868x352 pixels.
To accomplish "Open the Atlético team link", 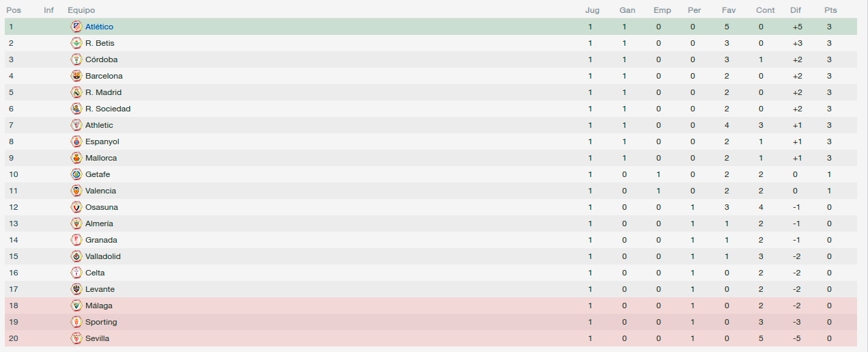I will pos(99,27).
